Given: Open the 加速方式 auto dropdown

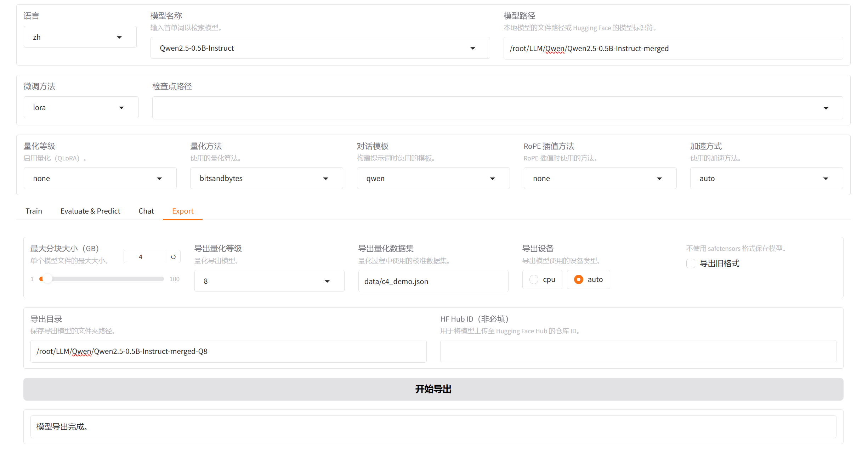Looking at the screenshot, I should point(766,179).
